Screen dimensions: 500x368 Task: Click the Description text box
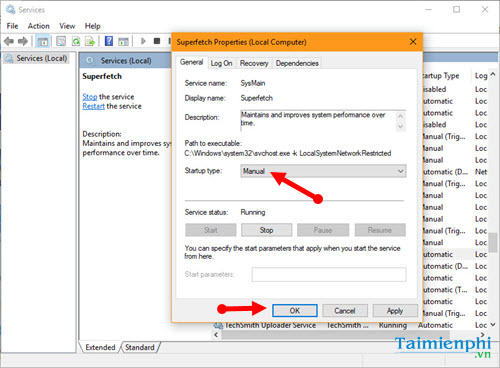pos(323,121)
